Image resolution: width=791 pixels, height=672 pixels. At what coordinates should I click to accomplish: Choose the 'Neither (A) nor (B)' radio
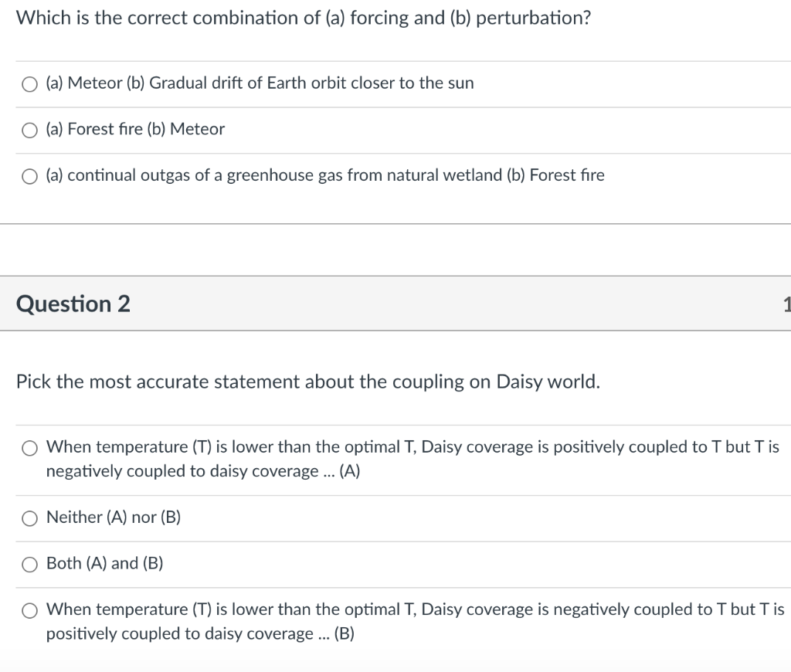[29, 518]
